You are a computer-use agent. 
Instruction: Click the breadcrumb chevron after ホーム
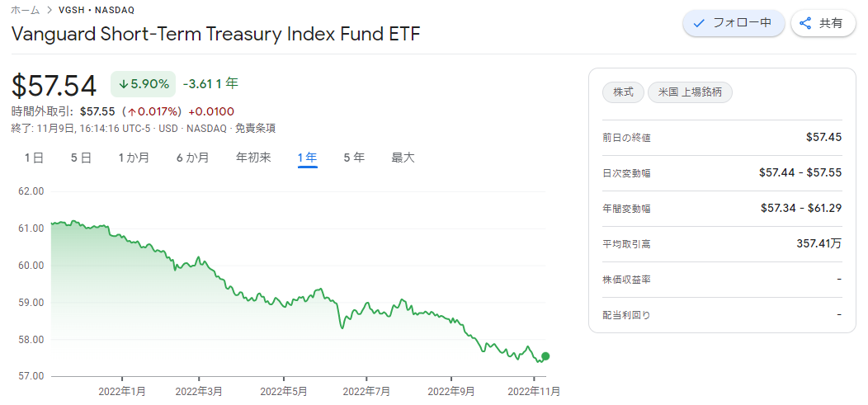(49, 10)
